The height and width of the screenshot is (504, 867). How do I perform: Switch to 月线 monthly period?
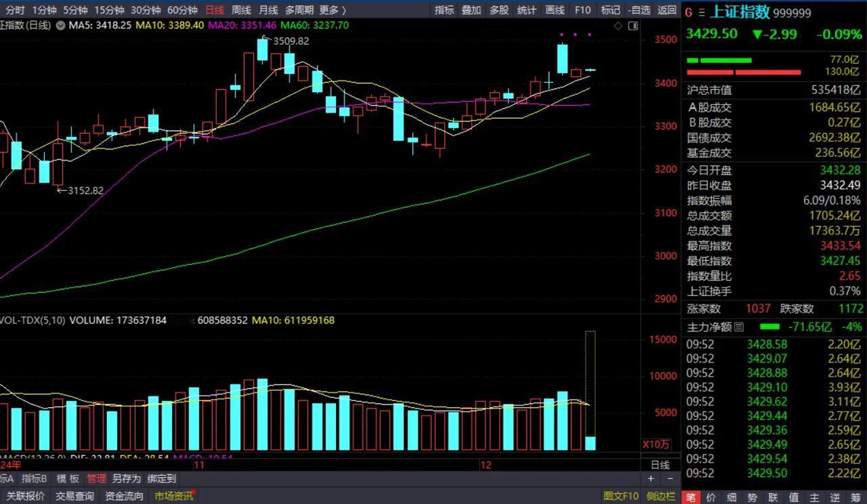click(268, 9)
